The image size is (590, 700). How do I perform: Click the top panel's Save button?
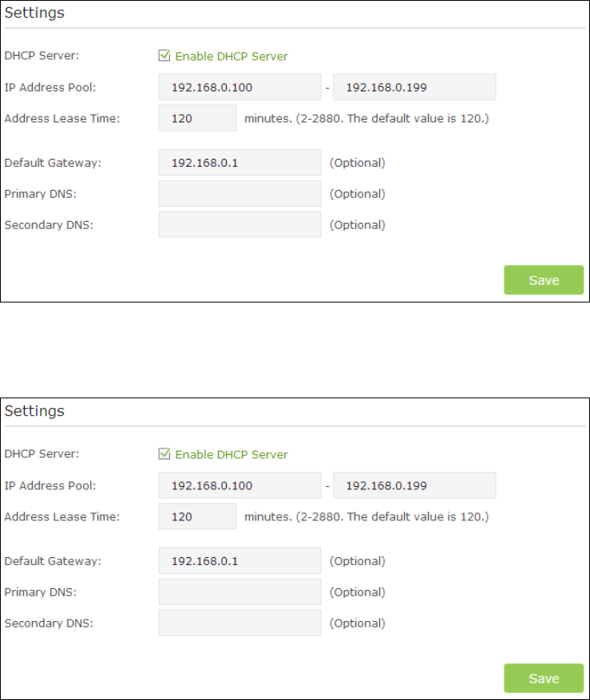coord(544,280)
